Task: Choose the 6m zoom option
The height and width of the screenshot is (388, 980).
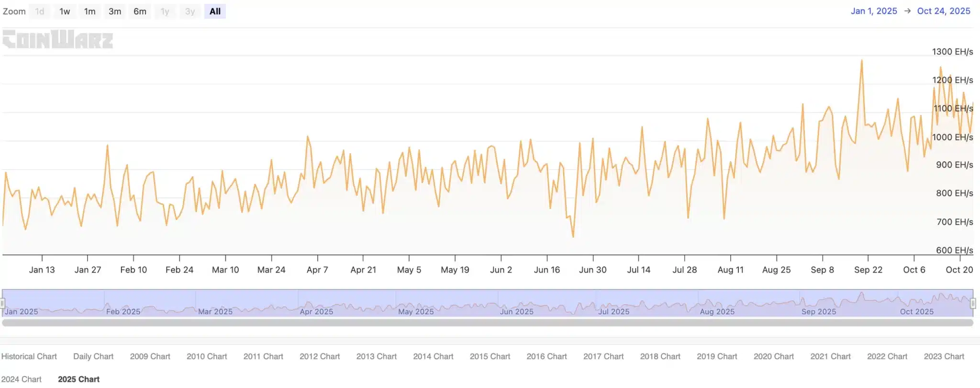Action: [x=140, y=11]
